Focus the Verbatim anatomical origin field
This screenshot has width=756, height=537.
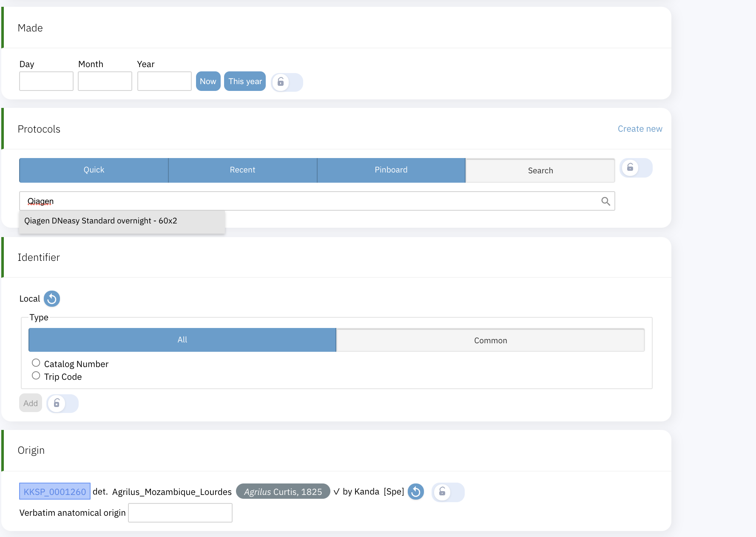tap(180, 513)
